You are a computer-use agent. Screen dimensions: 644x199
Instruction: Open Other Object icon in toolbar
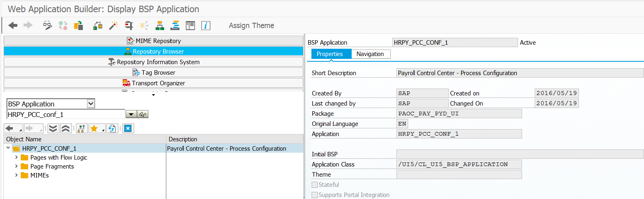[x=78, y=26]
